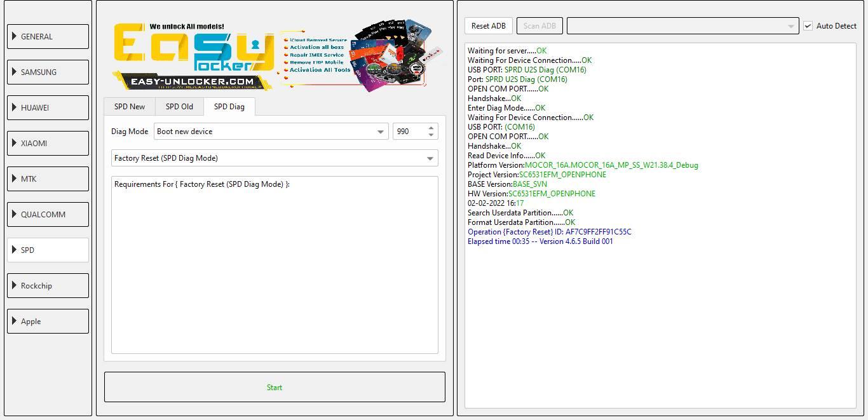The width and height of the screenshot is (868, 420).
Task: Click the EASY-UNLOCKER.COM website label
Action: coord(192,81)
